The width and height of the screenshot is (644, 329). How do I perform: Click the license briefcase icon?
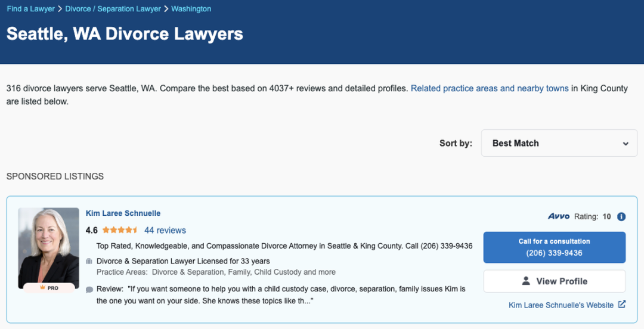(x=89, y=261)
